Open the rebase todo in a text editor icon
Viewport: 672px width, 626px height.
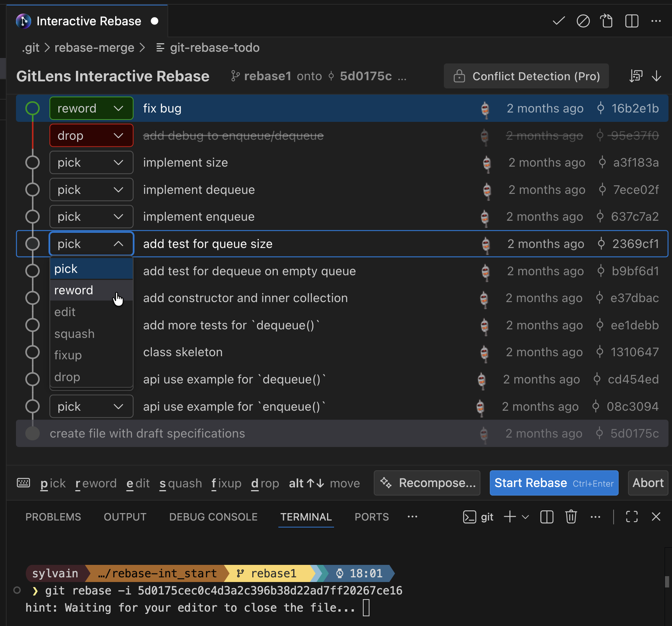pos(606,21)
